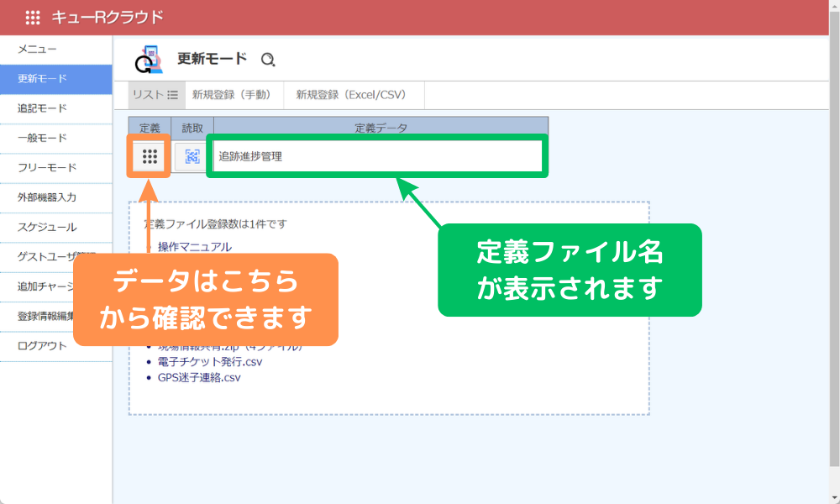Click the 定義 column header
This screenshot has width=840, height=504.
[x=150, y=128]
